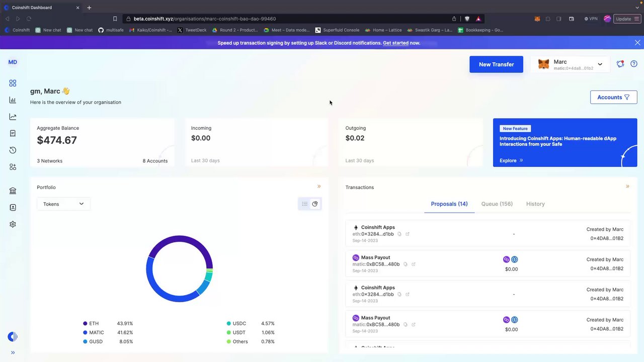The image size is (644, 362).
Task: Open the TweetDeck bookmark
Action: (x=192, y=30)
